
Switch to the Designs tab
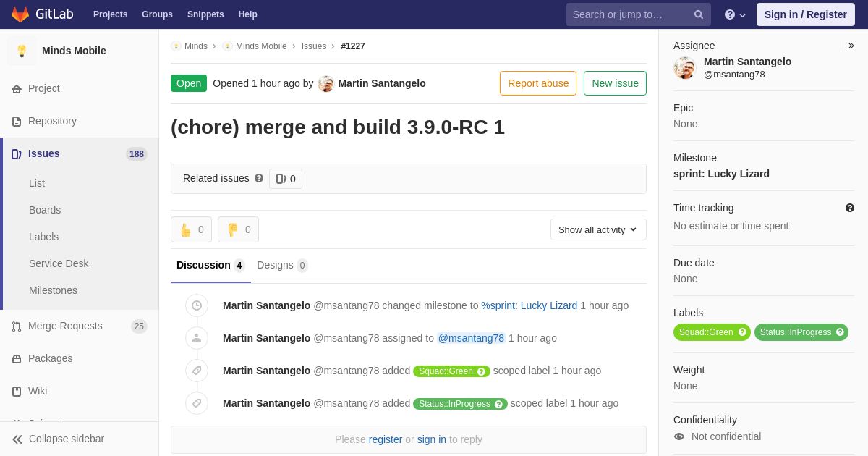282,265
